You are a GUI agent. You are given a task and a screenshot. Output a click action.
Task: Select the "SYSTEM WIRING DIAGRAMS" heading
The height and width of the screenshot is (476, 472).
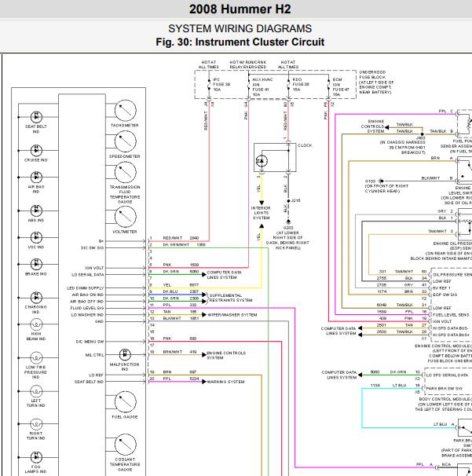[x=240, y=28]
